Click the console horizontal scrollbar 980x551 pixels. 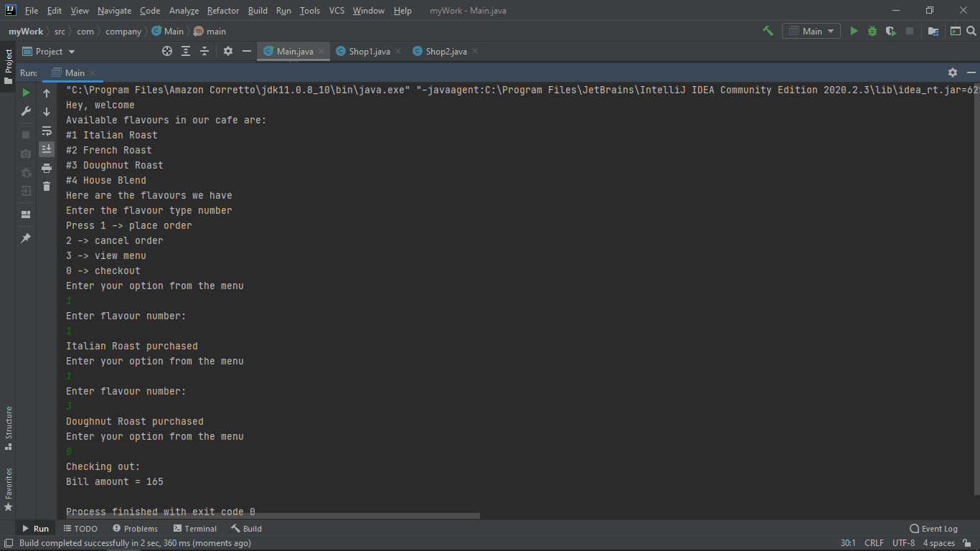(x=273, y=515)
